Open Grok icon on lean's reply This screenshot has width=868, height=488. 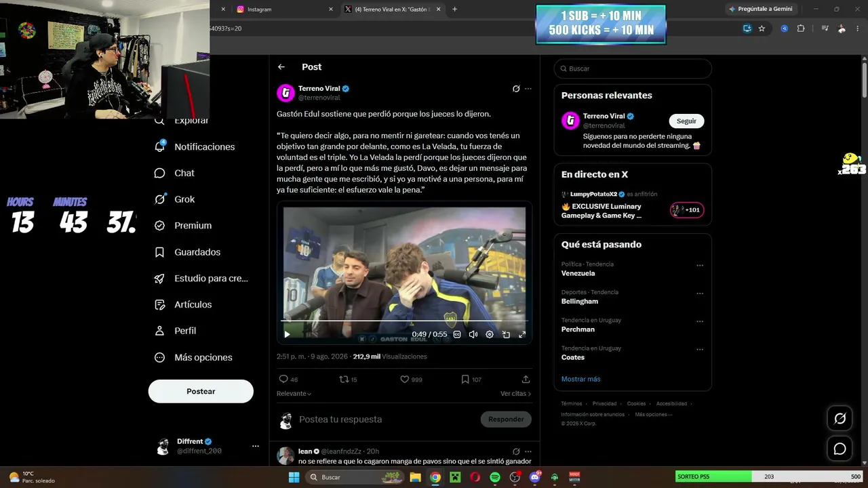(516, 451)
